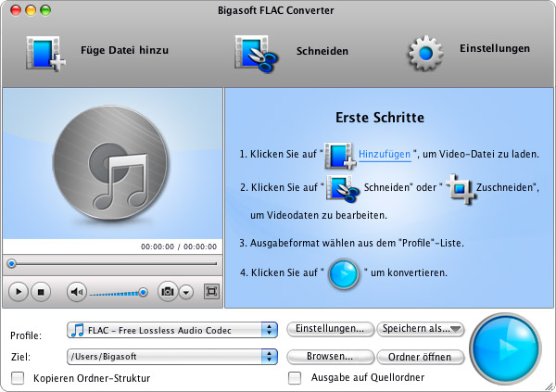Click the volume slider handle
This screenshot has width=556, height=392.
[x=143, y=292]
